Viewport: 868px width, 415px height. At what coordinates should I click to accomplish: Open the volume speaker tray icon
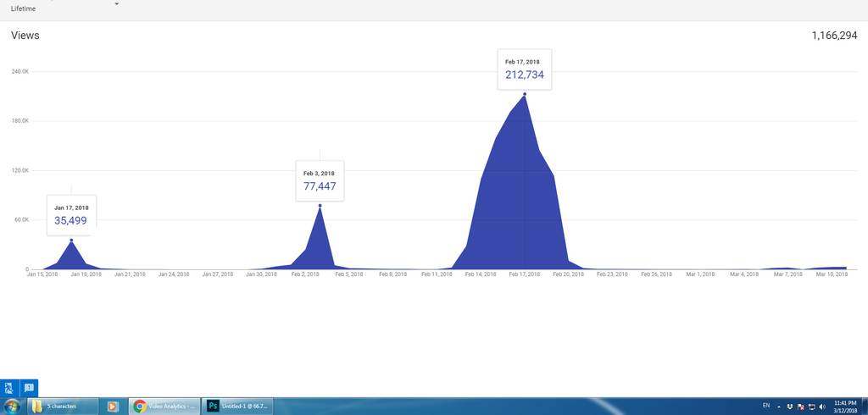tap(822, 407)
